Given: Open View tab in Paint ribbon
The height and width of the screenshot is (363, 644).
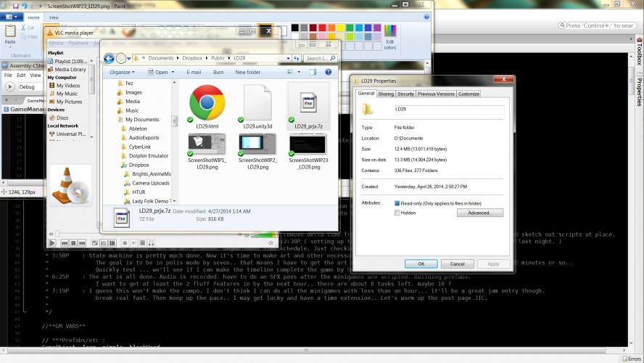Looking at the screenshot, I should 54,17.
